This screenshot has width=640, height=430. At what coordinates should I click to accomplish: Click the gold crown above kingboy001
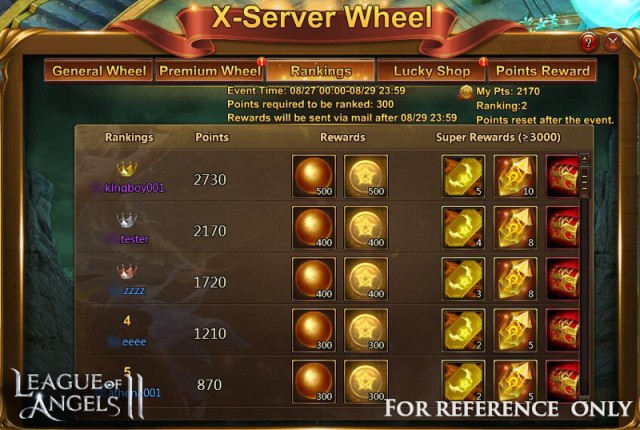(127, 168)
